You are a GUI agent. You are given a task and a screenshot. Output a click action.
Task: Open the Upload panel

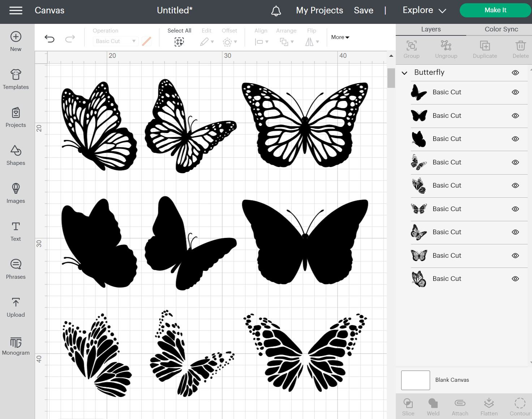click(x=16, y=307)
